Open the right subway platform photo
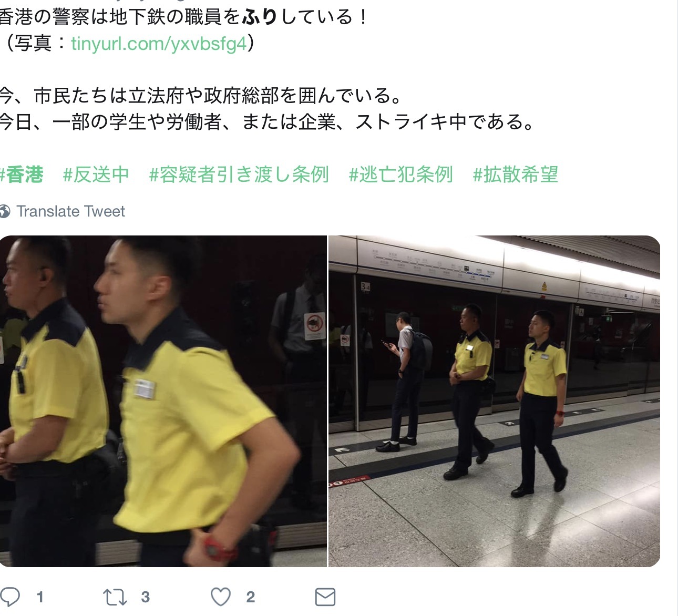Screen dimensions: 678x616 494,401
